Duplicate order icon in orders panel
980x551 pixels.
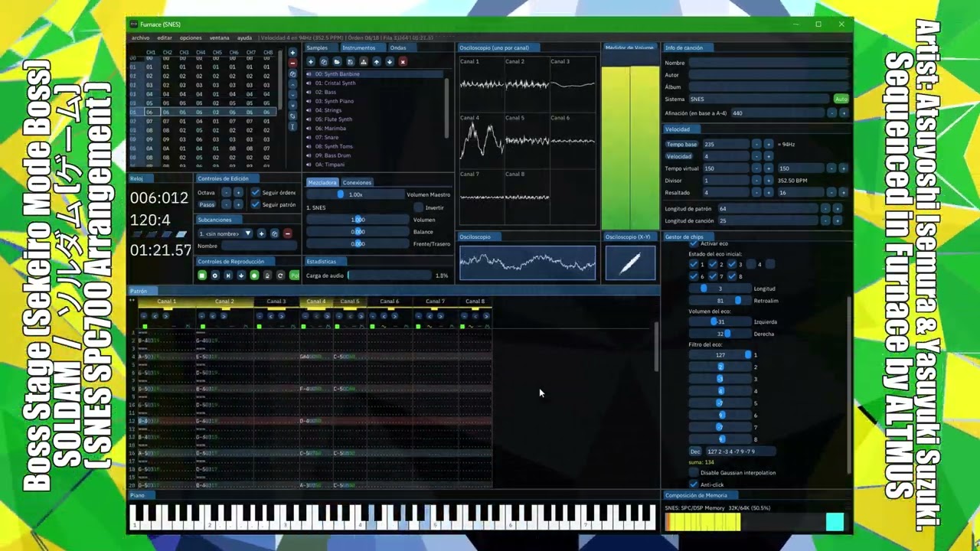point(292,74)
